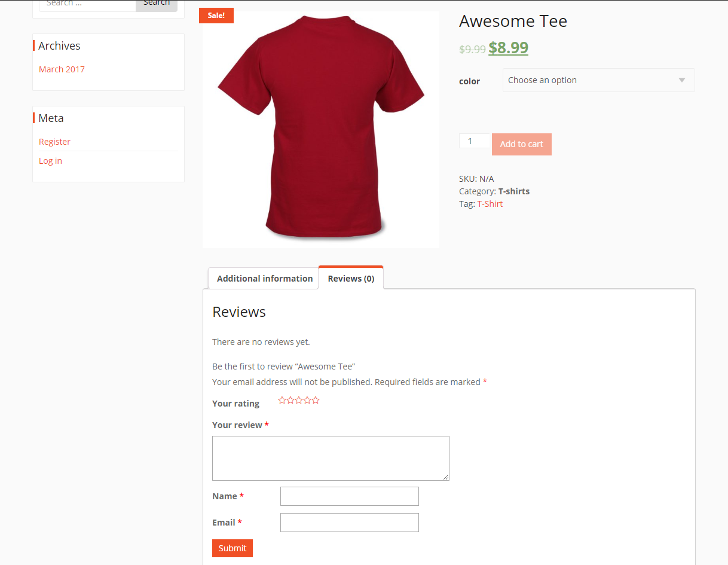Open the T-shirts category link
The image size is (728, 565).
click(x=514, y=191)
